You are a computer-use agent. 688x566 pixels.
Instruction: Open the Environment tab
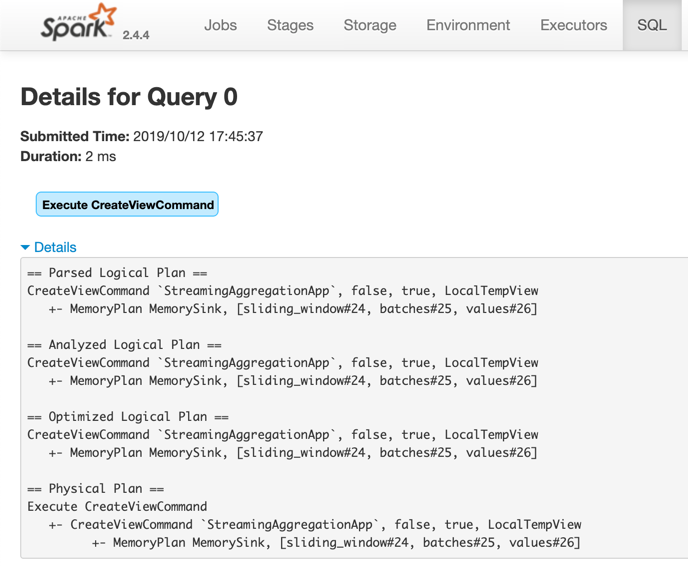pyautogui.click(x=468, y=25)
